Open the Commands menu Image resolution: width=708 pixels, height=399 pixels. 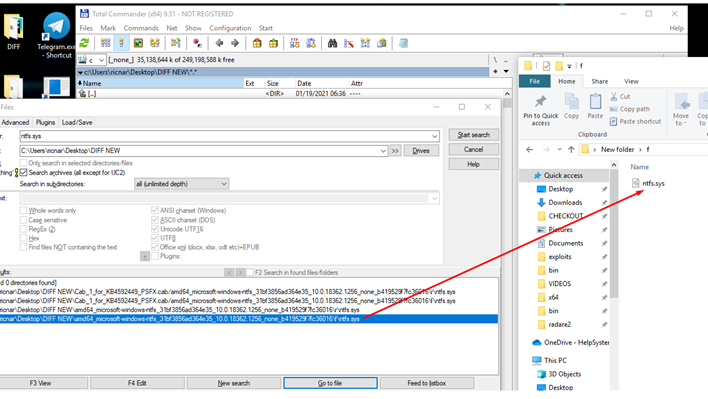coord(141,28)
